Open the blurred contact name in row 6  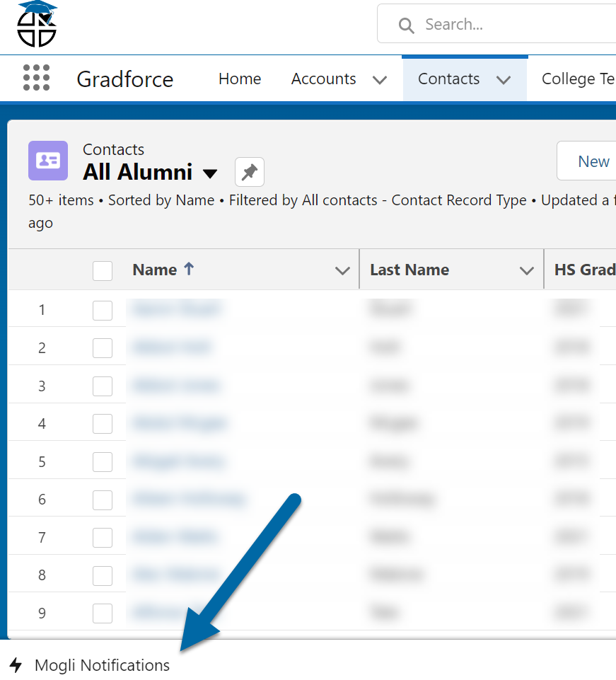[x=189, y=499]
